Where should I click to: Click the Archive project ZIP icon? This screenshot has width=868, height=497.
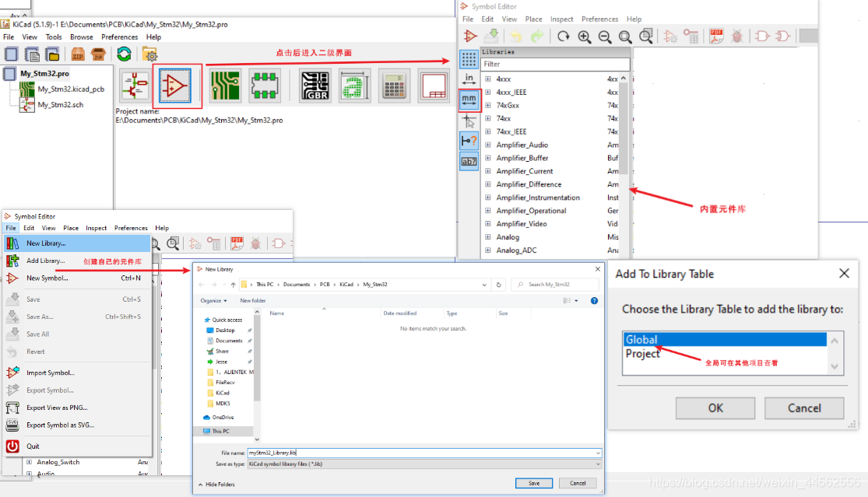coord(78,54)
